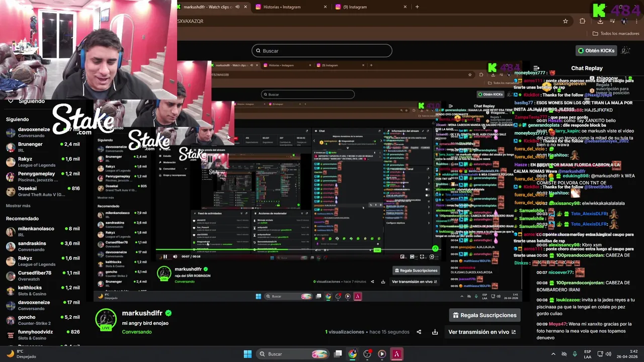644x362 pixels.
Task: Open keithlocks Slots & Casino channel
Action: (x=43, y=291)
